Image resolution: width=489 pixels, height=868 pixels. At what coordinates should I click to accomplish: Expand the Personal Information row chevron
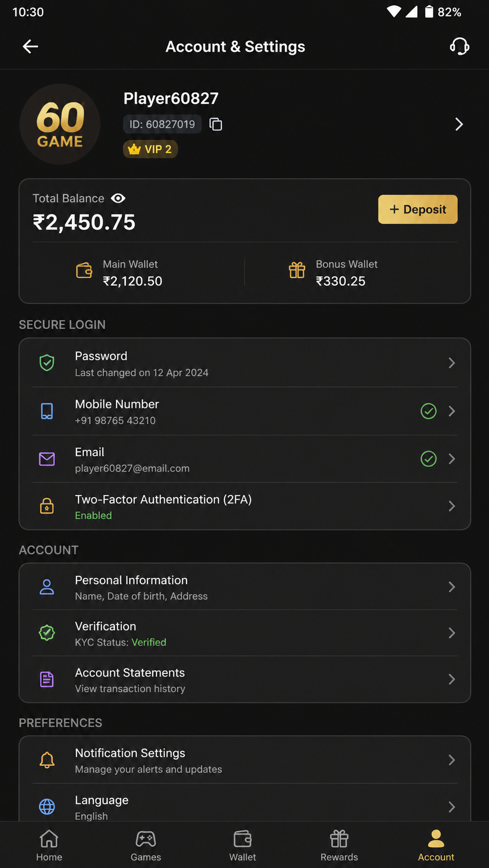[452, 587]
